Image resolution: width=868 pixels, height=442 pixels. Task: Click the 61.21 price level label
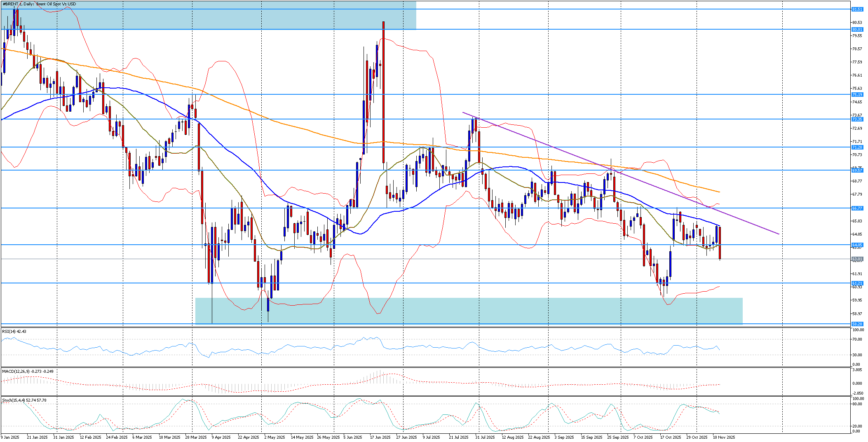pos(857,283)
